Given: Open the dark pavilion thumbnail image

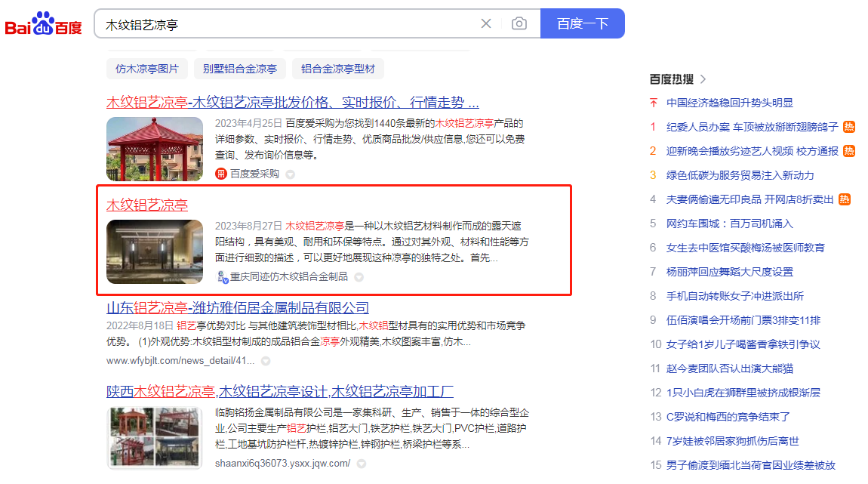Looking at the screenshot, I should point(155,252).
